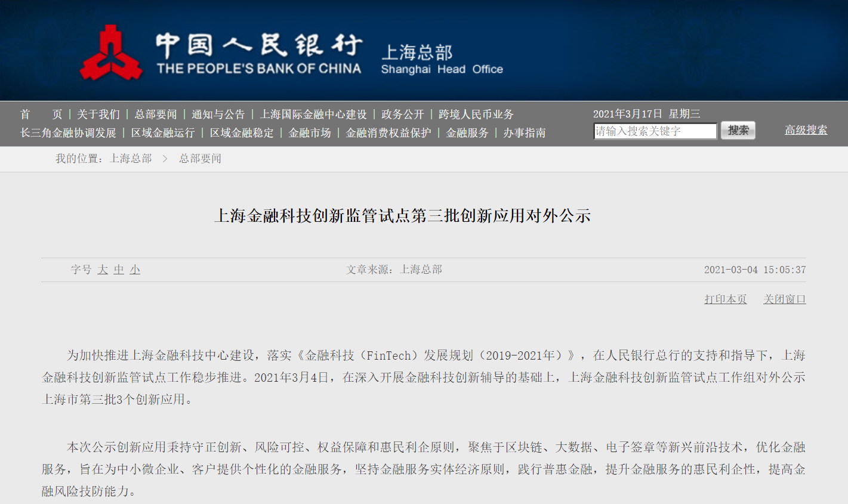Set font size to 小
The width and height of the screenshot is (848, 504).
coord(134,270)
